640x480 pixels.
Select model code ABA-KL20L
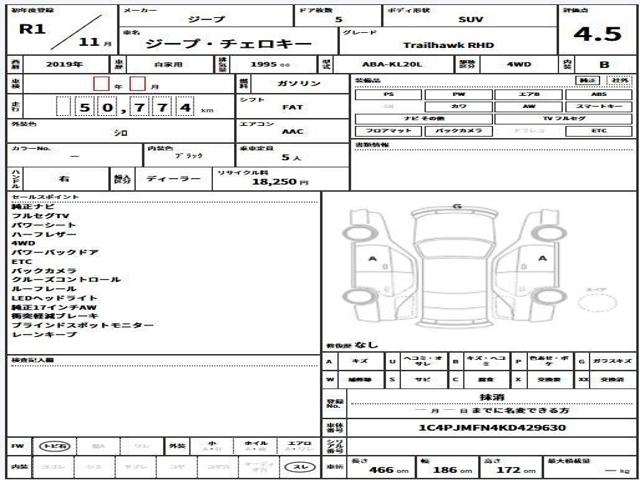(x=392, y=64)
